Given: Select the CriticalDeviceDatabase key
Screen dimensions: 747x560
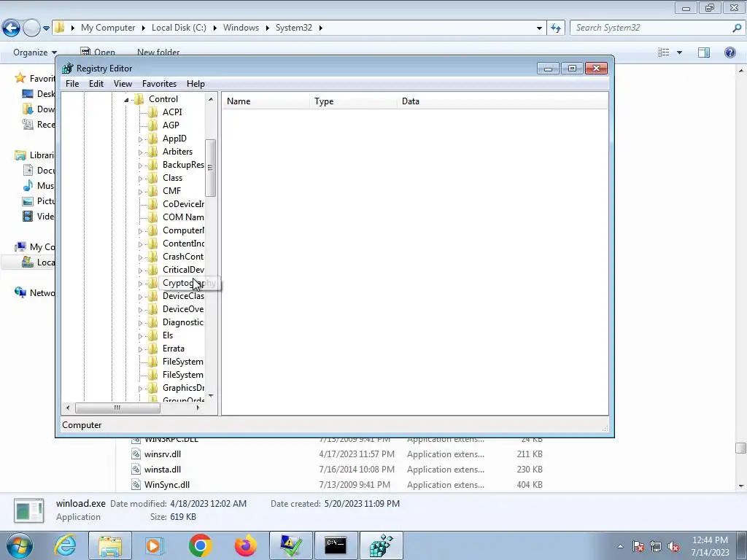Looking at the screenshot, I should 183,270.
